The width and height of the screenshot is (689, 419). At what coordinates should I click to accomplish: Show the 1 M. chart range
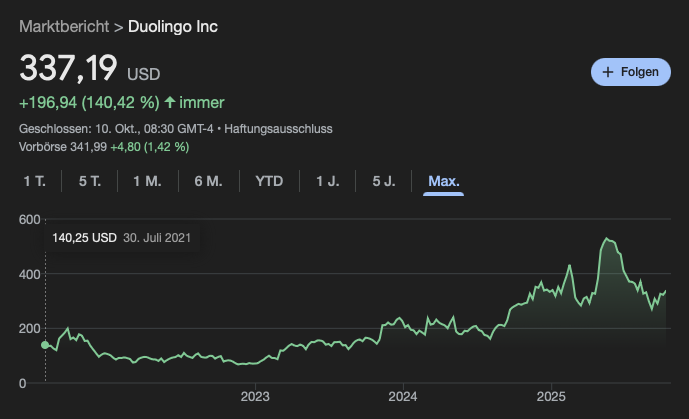pos(146,181)
